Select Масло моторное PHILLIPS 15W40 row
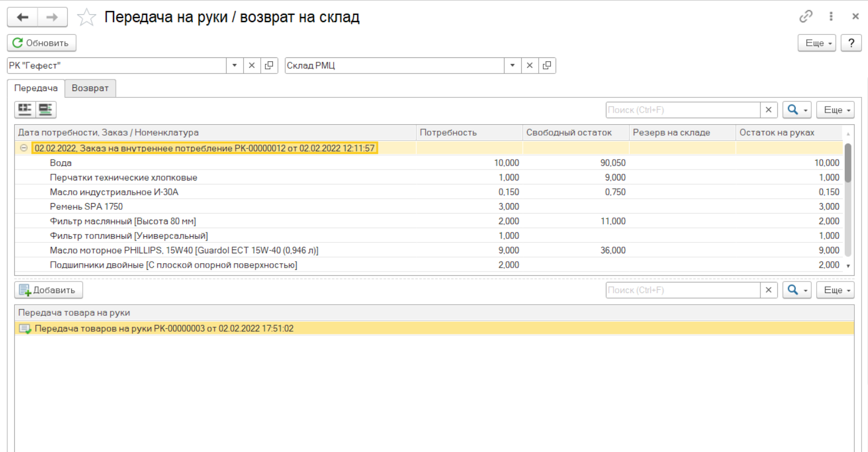This screenshot has width=868, height=452. [x=428, y=251]
